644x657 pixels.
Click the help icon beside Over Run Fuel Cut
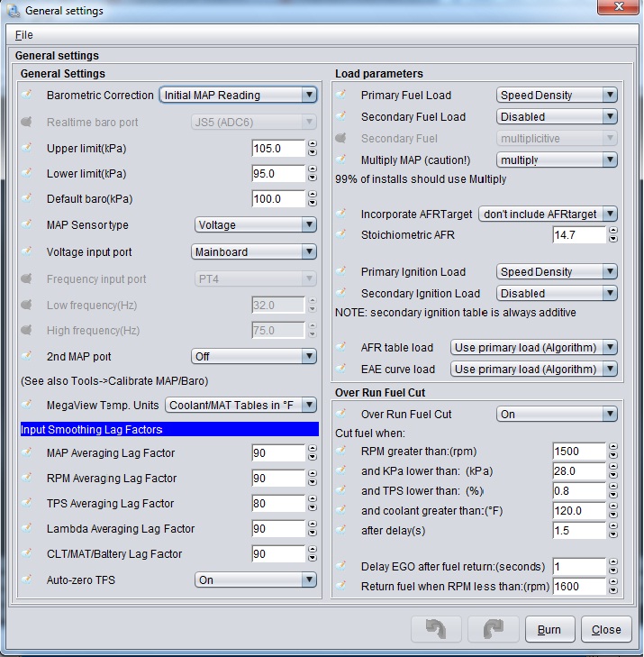coord(341,414)
